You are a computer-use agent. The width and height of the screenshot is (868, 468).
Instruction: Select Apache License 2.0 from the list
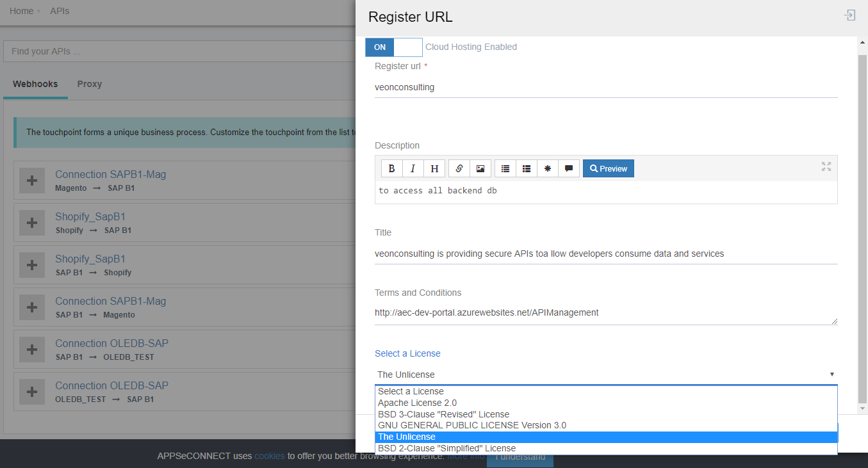coord(417,403)
